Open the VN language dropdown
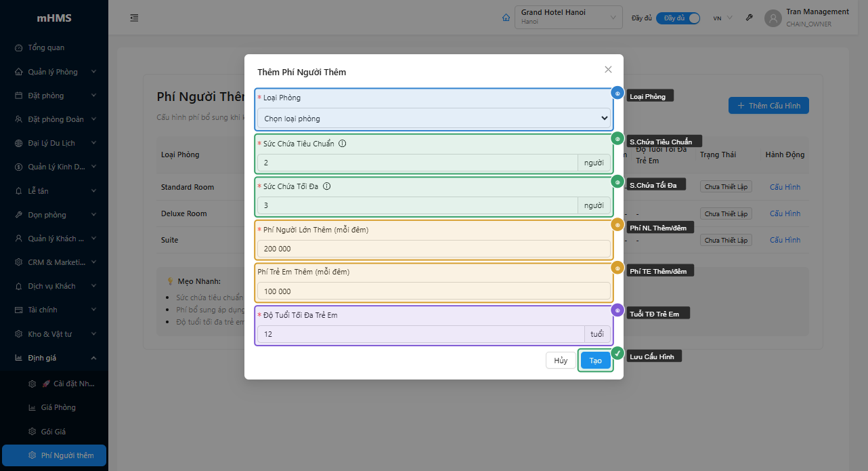 pyautogui.click(x=722, y=18)
